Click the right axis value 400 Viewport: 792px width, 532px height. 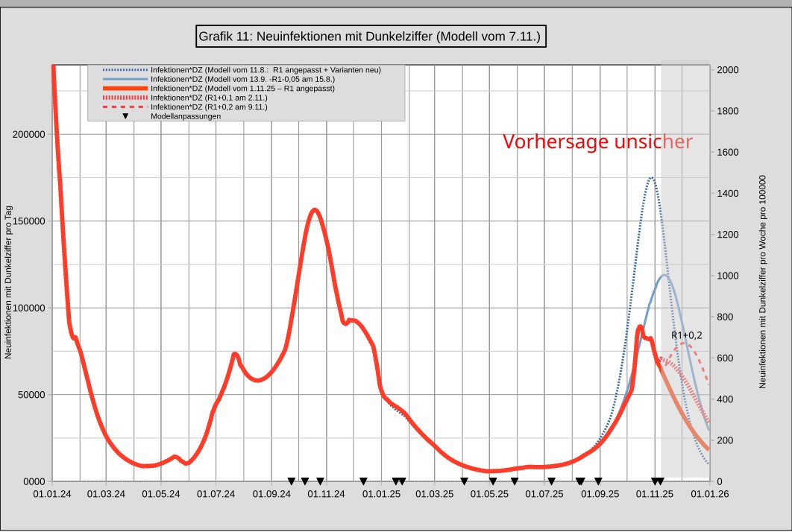pyautogui.click(x=726, y=399)
